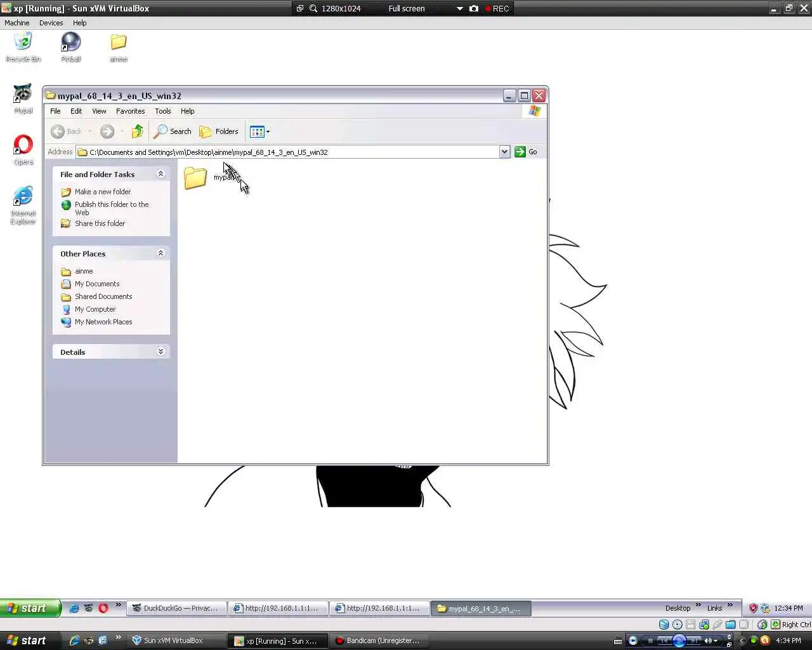Viewport: 812px width, 650px height.
Task: Click the Windows XP guest start button
Action: point(30,608)
